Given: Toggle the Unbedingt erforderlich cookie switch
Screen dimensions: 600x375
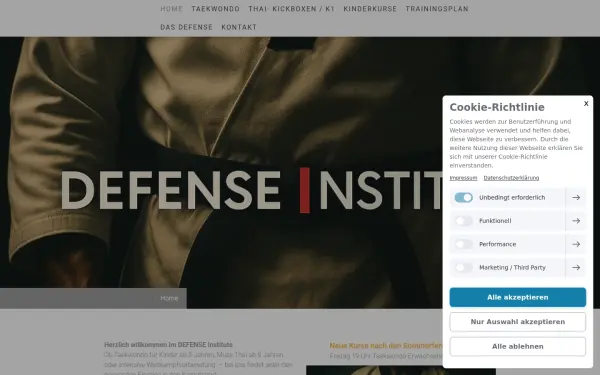Looking at the screenshot, I should pos(463,197).
